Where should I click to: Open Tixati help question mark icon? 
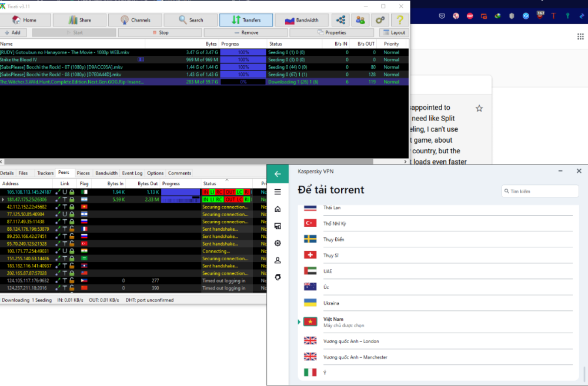[400, 20]
